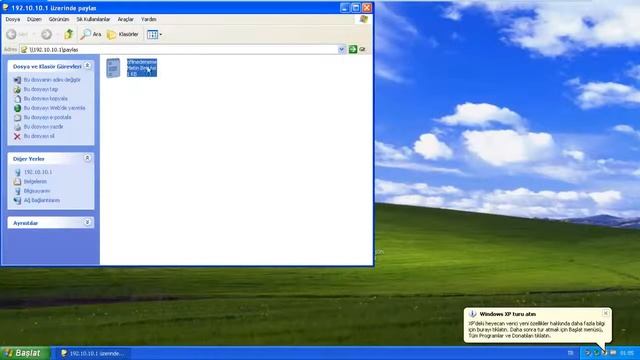Click the Forward navigation arrow button
The width and height of the screenshot is (640, 360).
pos(47,34)
